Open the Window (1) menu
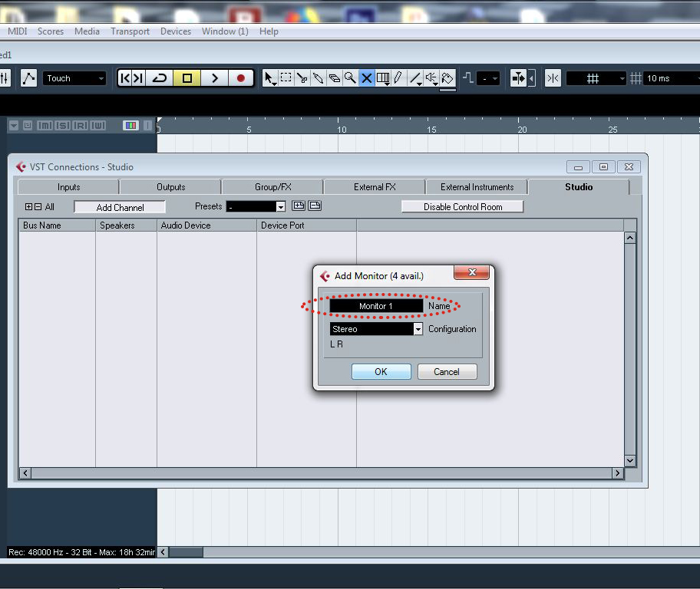This screenshot has width=700, height=589. tap(225, 31)
